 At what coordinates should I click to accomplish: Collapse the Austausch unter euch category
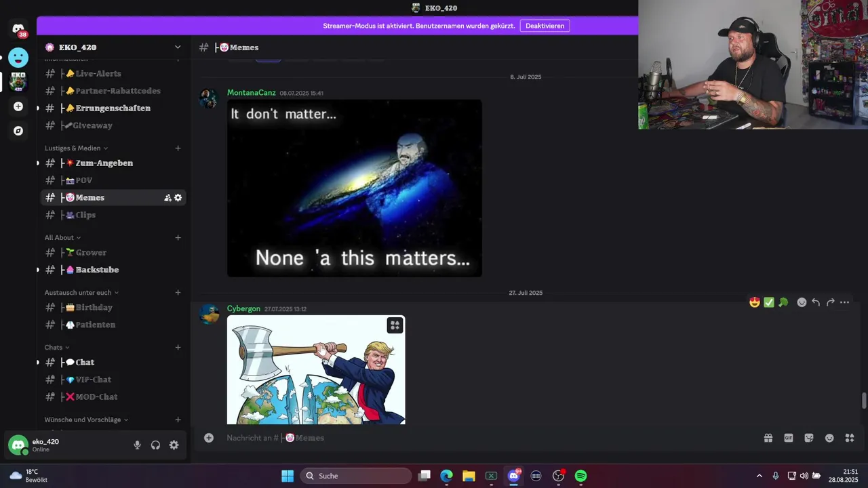(81, 293)
